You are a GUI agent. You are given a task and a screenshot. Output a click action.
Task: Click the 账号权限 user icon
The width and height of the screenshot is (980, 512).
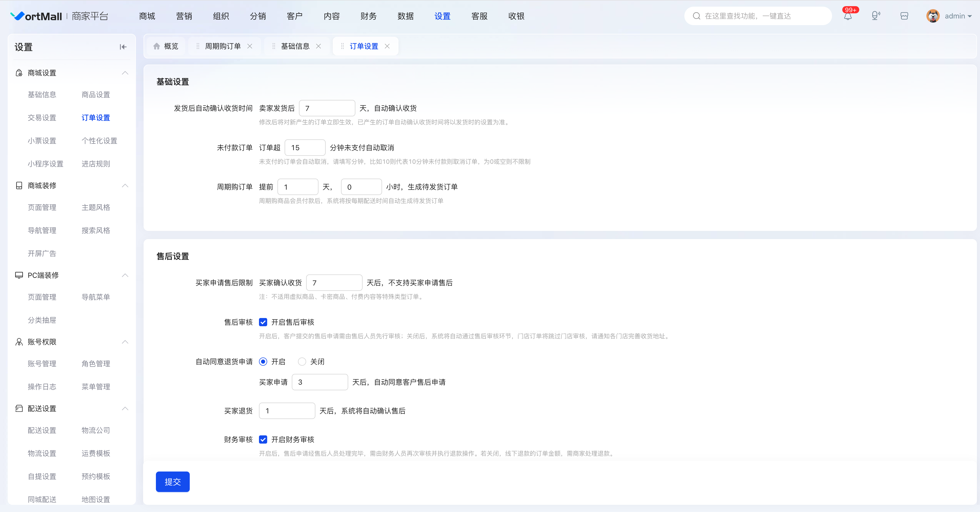pyautogui.click(x=19, y=342)
